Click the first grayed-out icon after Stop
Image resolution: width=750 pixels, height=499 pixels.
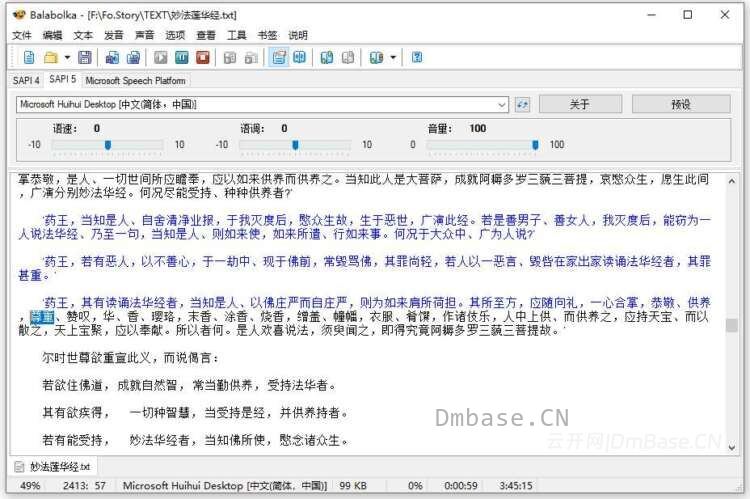(230, 58)
